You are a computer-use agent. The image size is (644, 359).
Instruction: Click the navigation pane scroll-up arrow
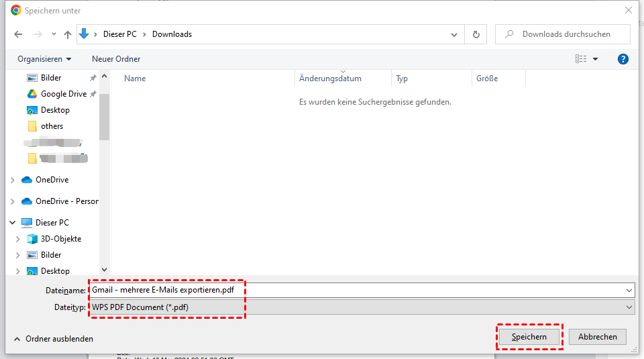(105, 76)
